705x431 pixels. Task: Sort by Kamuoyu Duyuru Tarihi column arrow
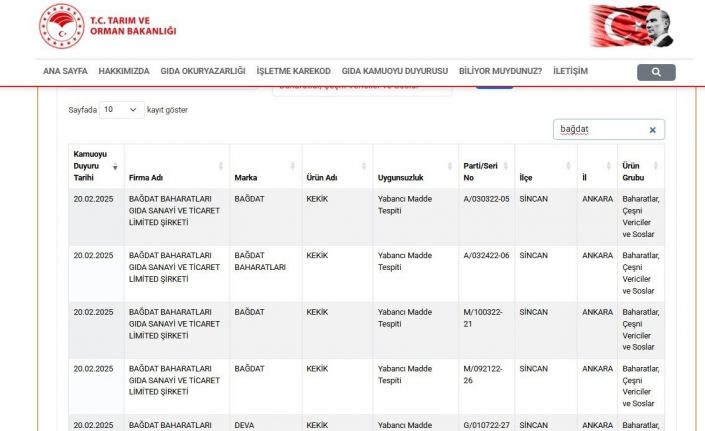[115, 166]
